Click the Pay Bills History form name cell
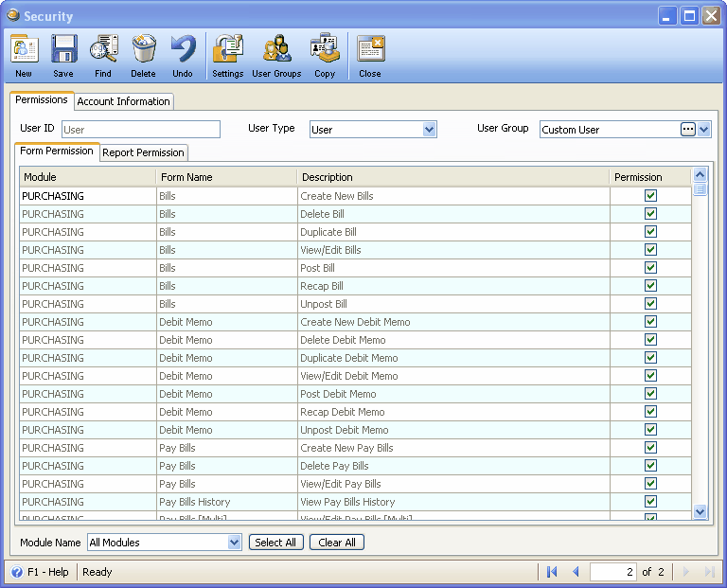The height and width of the screenshot is (588, 727). [x=226, y=502]
